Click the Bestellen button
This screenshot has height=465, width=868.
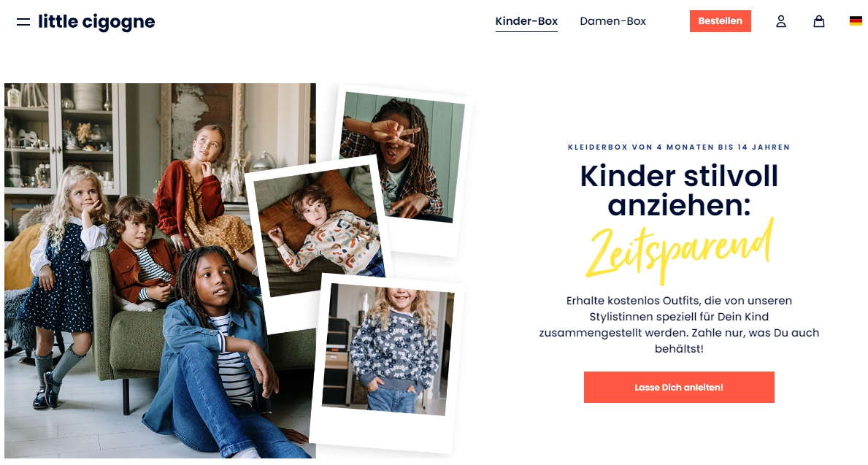pyautogui.click(x=721, y=21)
